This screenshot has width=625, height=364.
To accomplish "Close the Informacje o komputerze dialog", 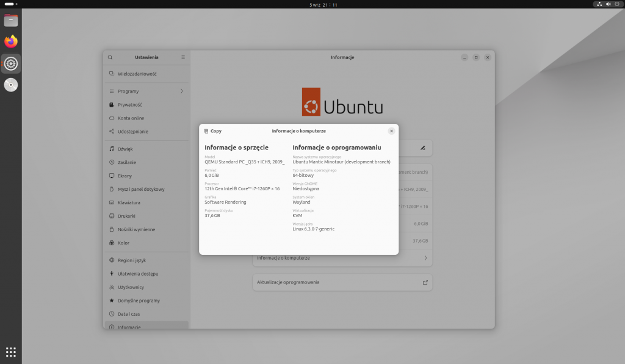I will pos(391,130).
